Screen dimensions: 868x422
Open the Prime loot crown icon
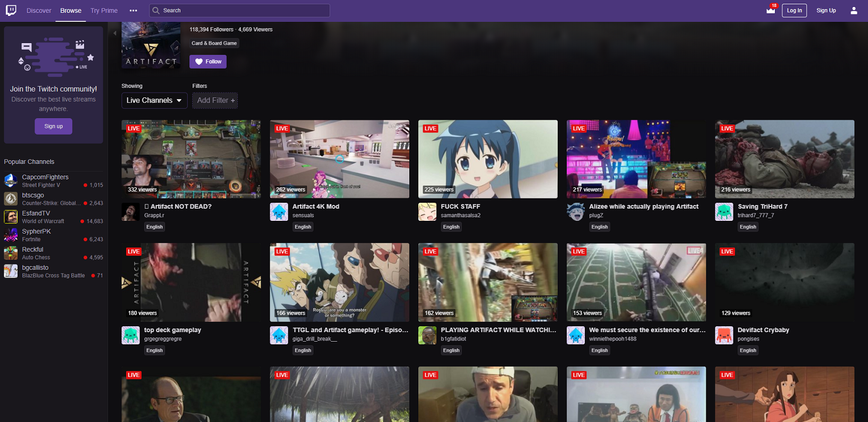point(771,10)
